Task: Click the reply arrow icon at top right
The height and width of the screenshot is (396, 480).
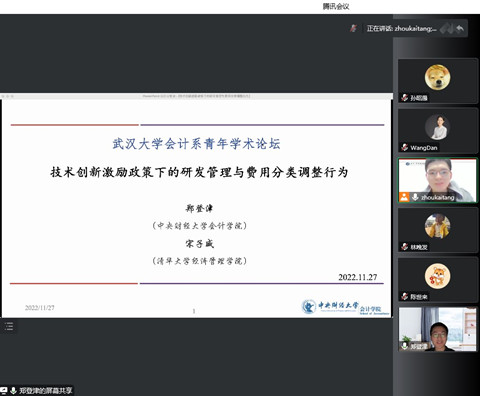Action: pos(460,29)
